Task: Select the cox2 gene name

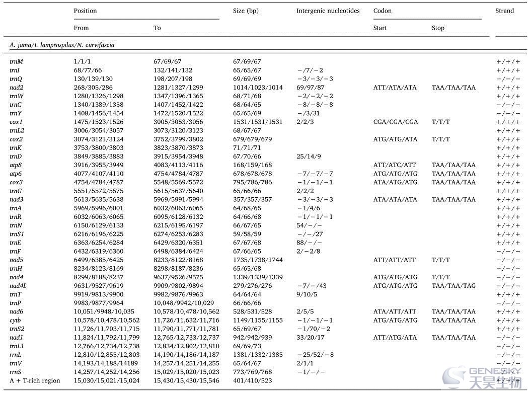Action: click(16, 139)
